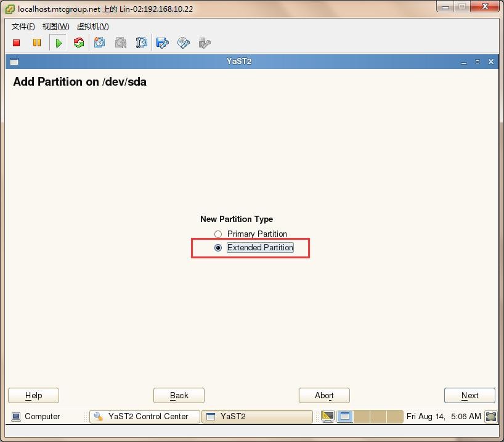504x442 pixels.
Task: Reset the virtual machine
Action: [79, 43]
